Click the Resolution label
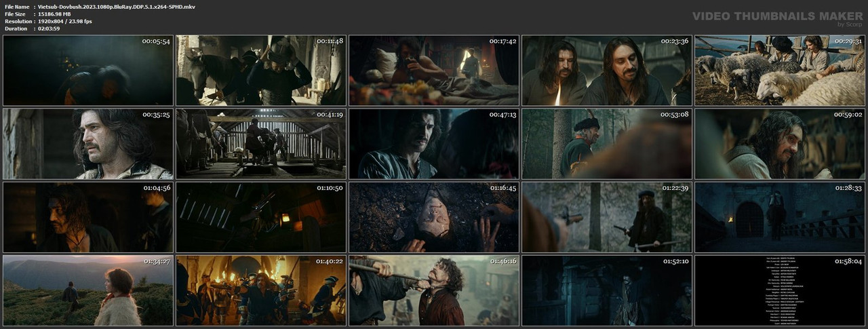Screen dimensions: 868x329 (x=17, y=21)
